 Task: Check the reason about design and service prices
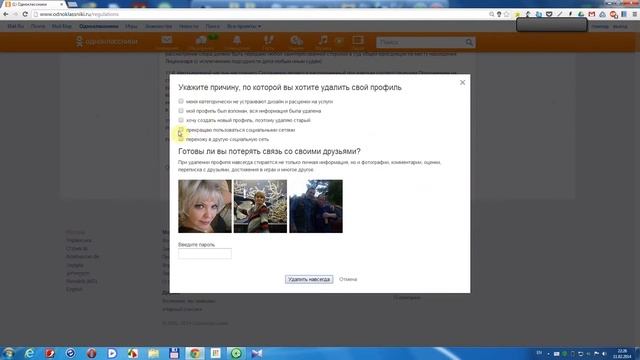click(181, 101)
